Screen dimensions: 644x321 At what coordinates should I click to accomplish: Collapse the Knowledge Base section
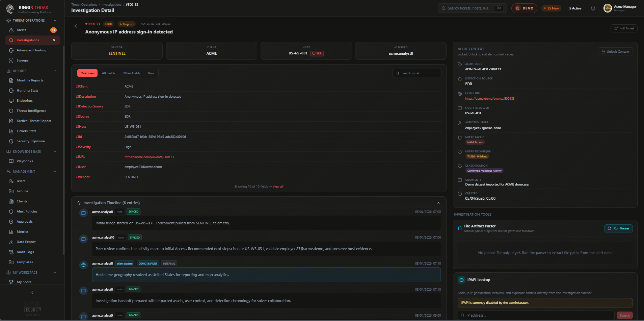[x=55, y=152]
